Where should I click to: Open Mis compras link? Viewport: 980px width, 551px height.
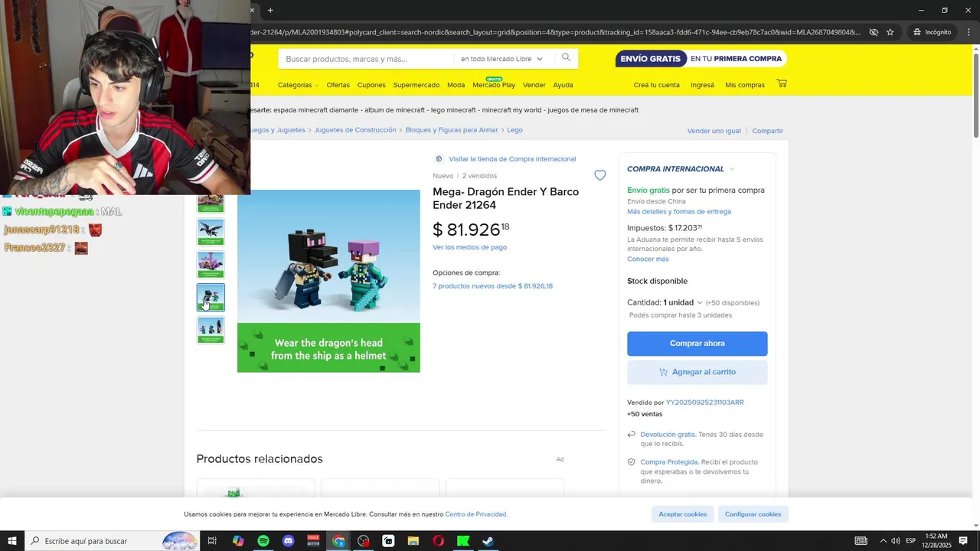tap(745, 85)
